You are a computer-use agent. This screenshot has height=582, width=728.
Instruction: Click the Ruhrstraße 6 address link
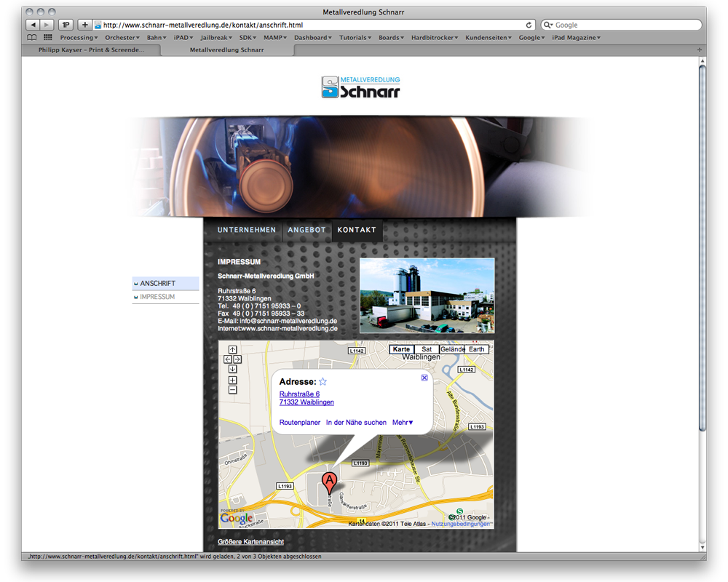point(299,394)
